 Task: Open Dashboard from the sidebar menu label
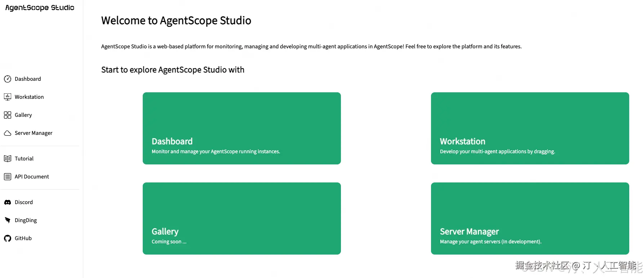coord(28,79)
